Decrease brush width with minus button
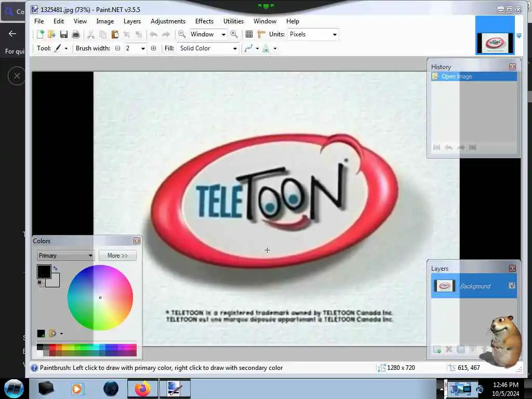532x399 pixels. click(x=118, y=48)
